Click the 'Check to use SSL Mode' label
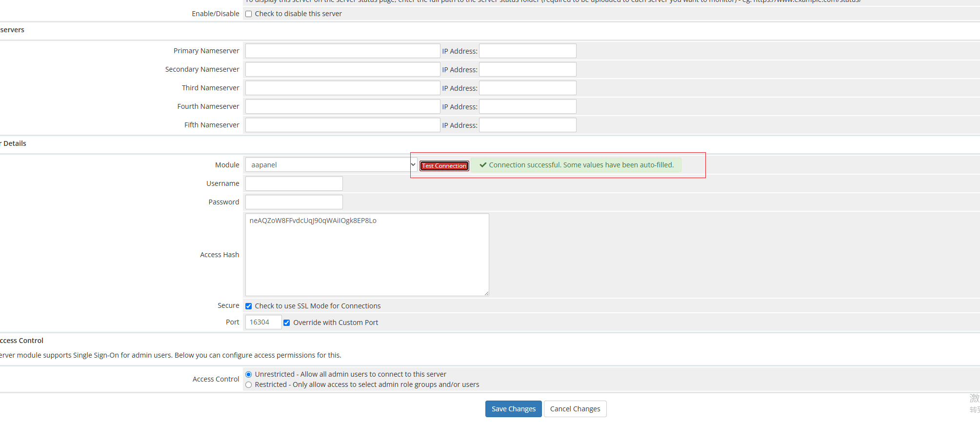This screenshot has width=980, height=424. click(318, 306)
